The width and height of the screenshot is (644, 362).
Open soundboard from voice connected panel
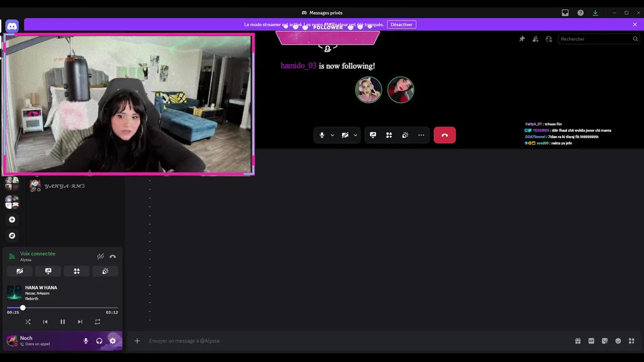105,271
